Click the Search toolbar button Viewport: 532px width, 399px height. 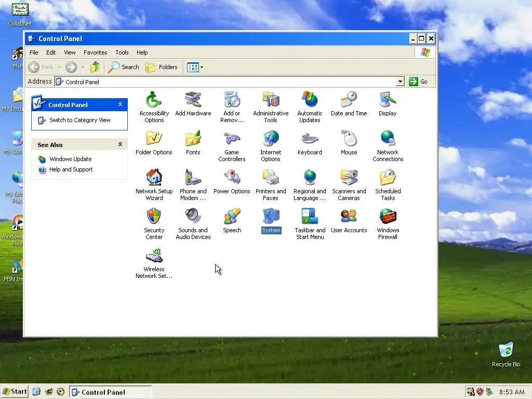point(124,67)
